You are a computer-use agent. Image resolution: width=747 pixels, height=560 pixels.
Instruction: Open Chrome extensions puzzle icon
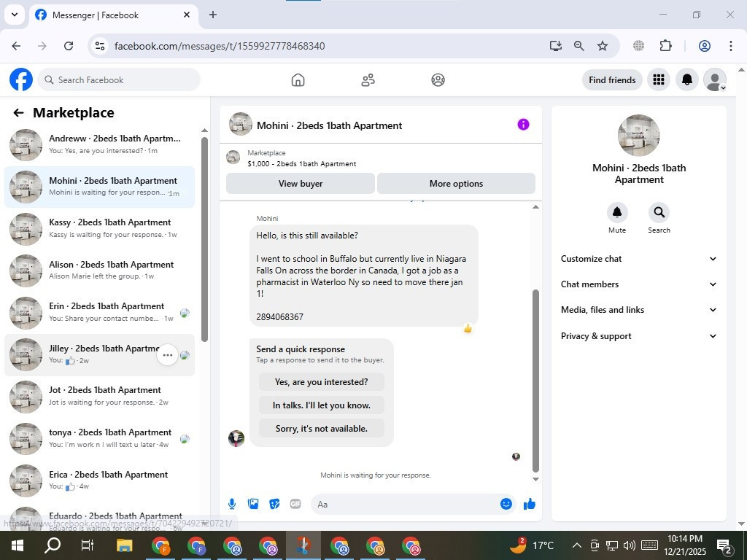tap(665, 46)
